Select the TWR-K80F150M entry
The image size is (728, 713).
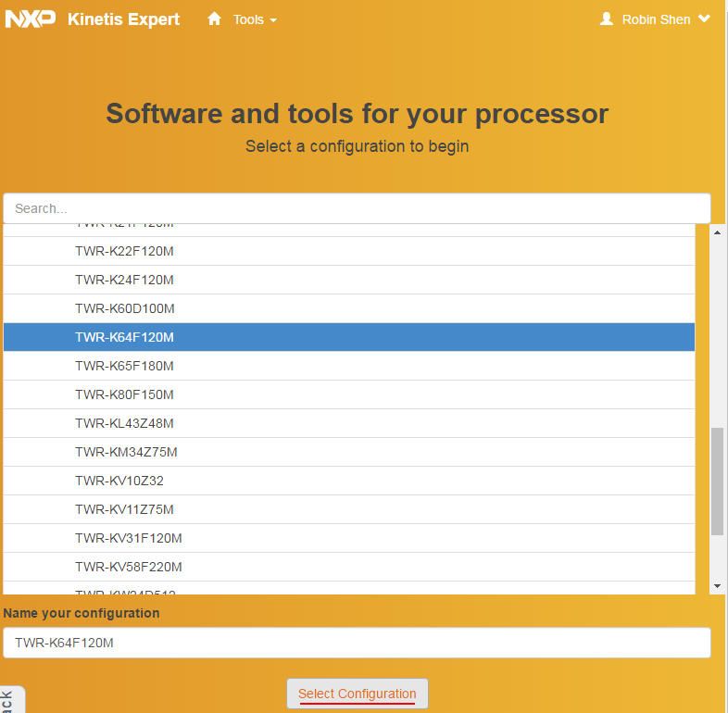pyautogui.click(x=349, y=394)
